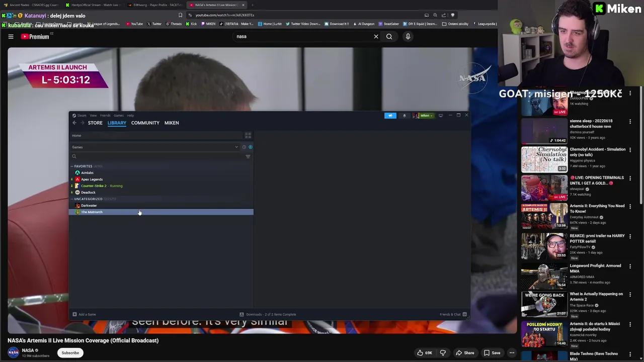Viewport: 644px width, 362px height.
Task: Bookmark the page using the address bar icon
Action: (181, 15)
